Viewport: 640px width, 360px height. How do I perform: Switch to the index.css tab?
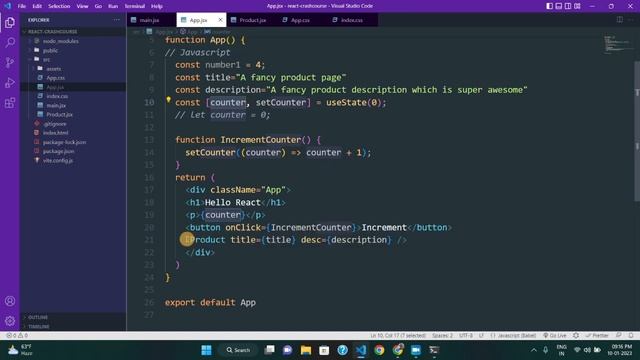tap(351, 20)
